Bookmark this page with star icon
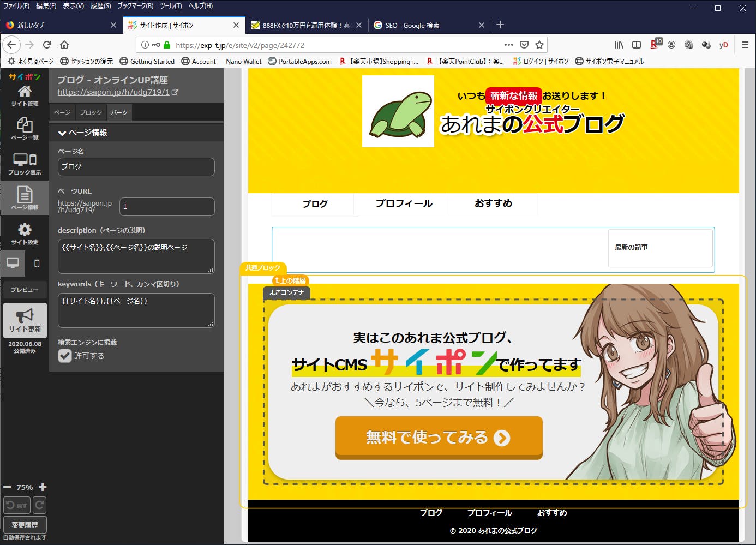 point(539,45)
